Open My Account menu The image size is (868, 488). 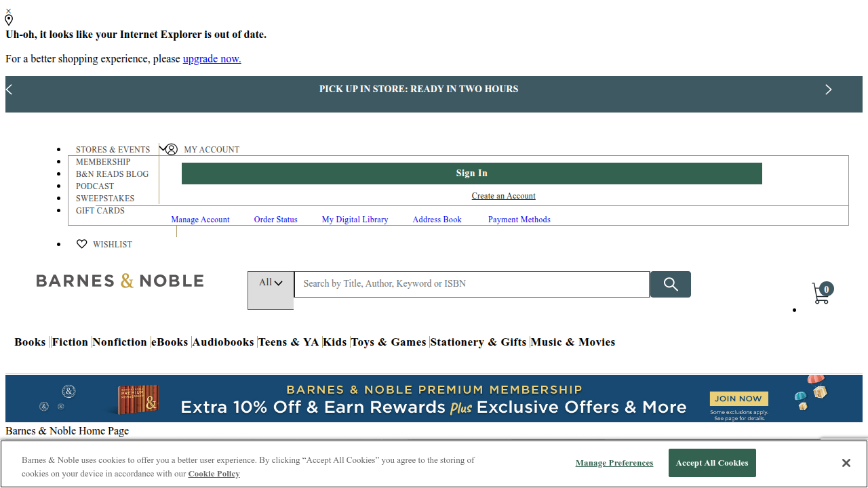click(212, 150)
